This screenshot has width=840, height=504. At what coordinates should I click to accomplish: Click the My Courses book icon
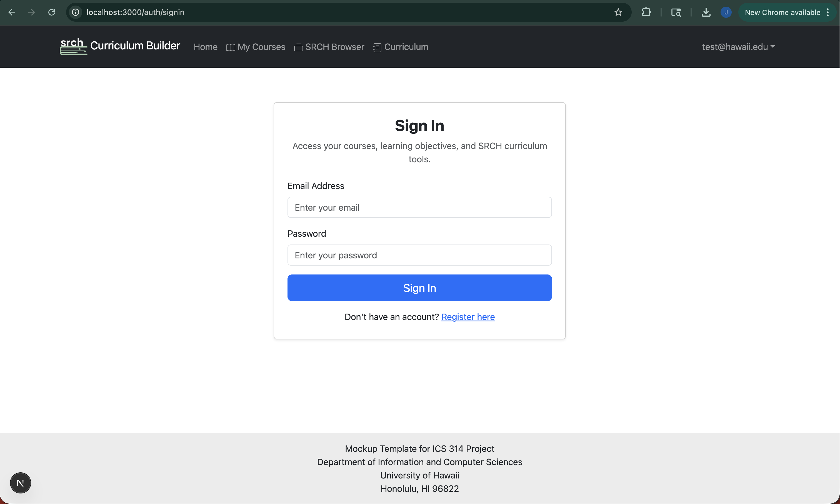pyautogui.click(x=231, y=47)
